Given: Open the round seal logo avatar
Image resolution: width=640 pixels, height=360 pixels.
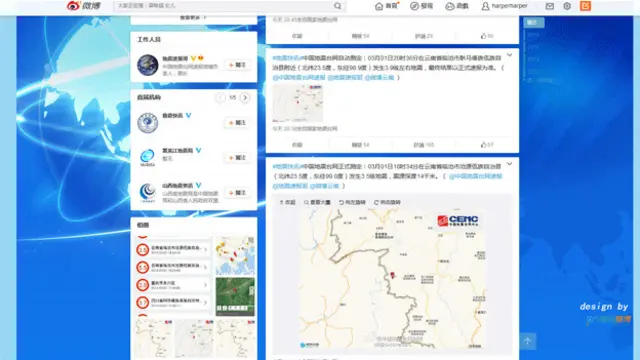Looking at the screenshot, I should (x=147, y=123).
